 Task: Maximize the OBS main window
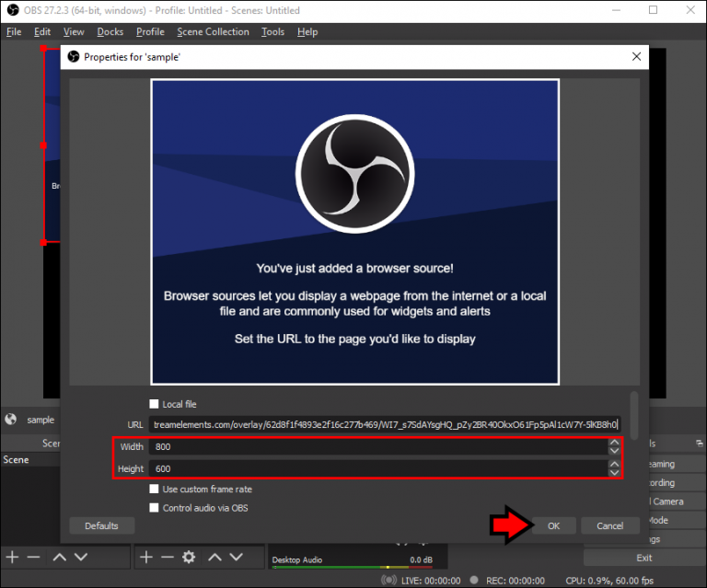653,10
